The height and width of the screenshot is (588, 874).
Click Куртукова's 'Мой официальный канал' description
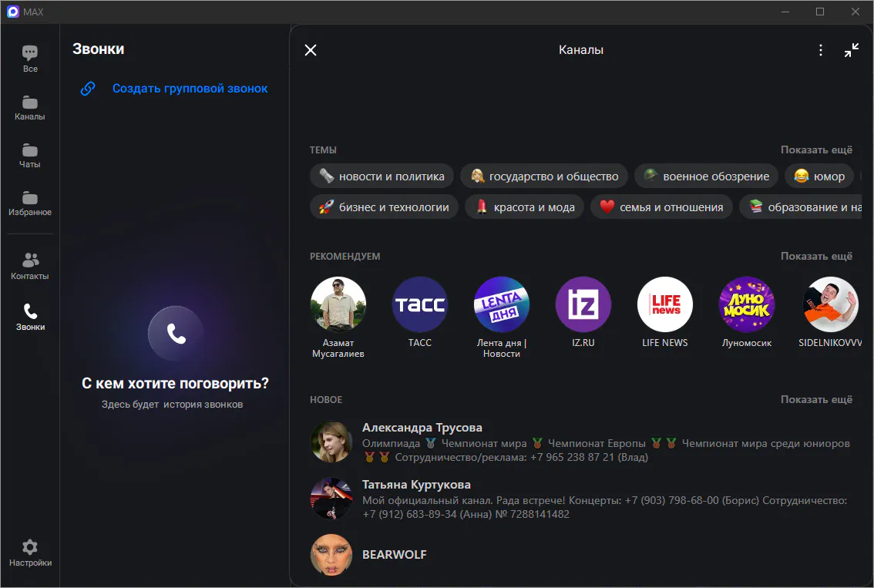pyautogui.click(x=605, y=507)
